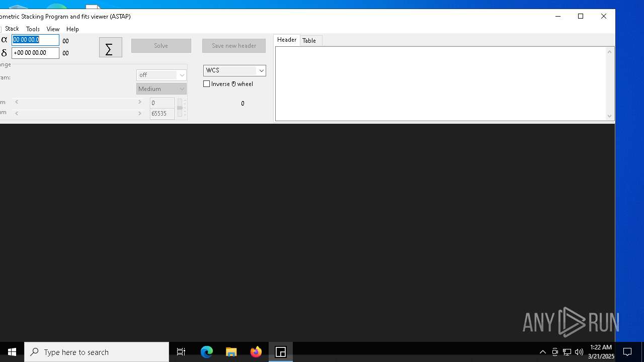This screenshot has height=362, width=644.
Task: Open network settings from the tray
Action: point(567,352)
